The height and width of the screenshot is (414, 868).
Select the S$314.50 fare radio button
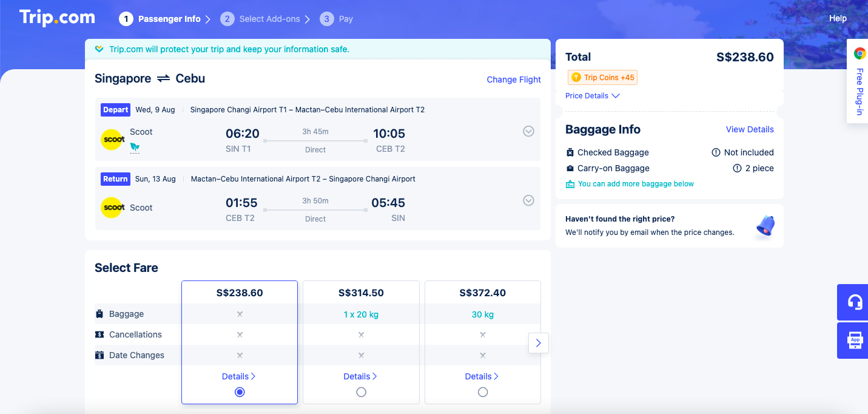click(362, 392)
